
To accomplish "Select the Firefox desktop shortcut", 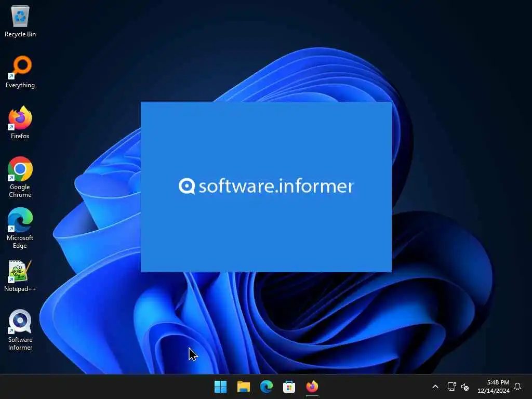I will tap(20, 123).
